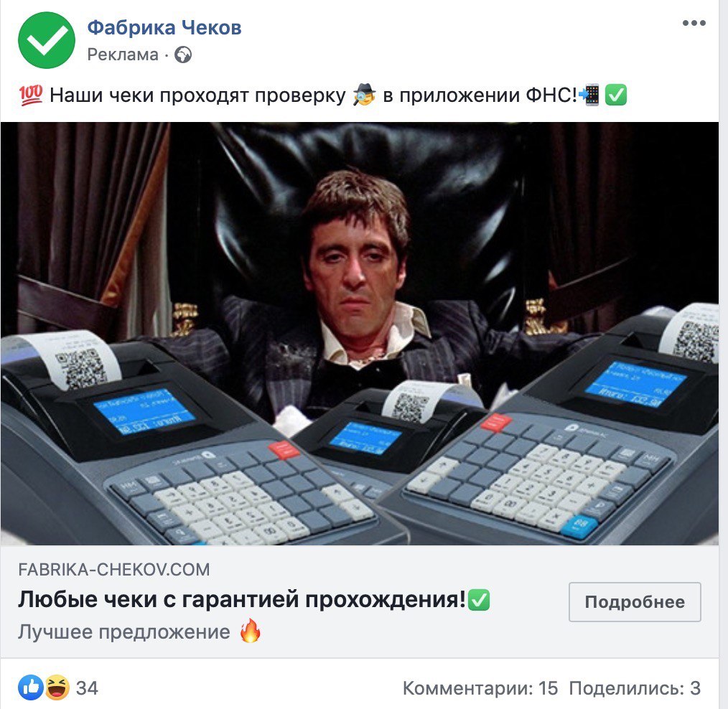The height and width of the screenshot is (709, 728).
Task: Expand Комментарии: 15 comments
Action: (480, 688)
